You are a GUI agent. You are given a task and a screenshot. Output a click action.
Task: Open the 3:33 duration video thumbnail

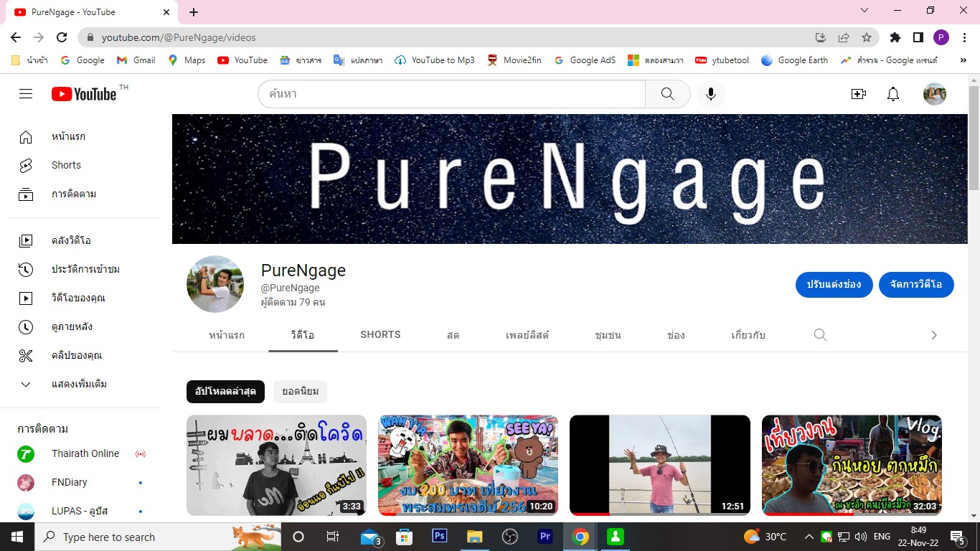pos(276,465)
